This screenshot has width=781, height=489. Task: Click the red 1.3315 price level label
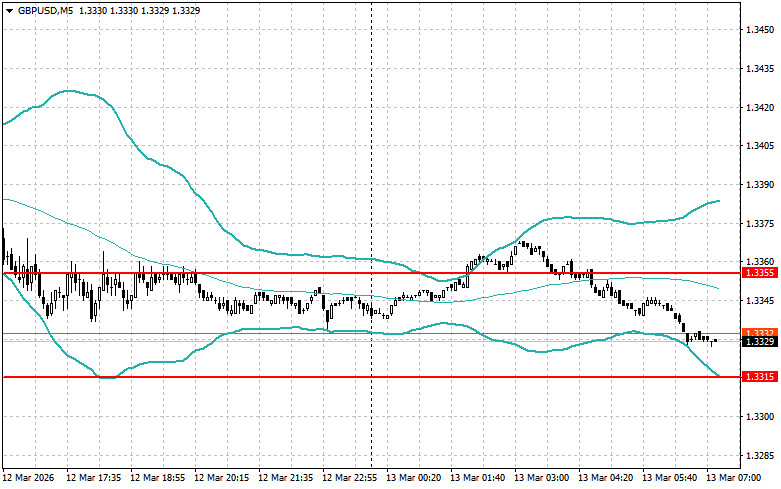(760, 376)
